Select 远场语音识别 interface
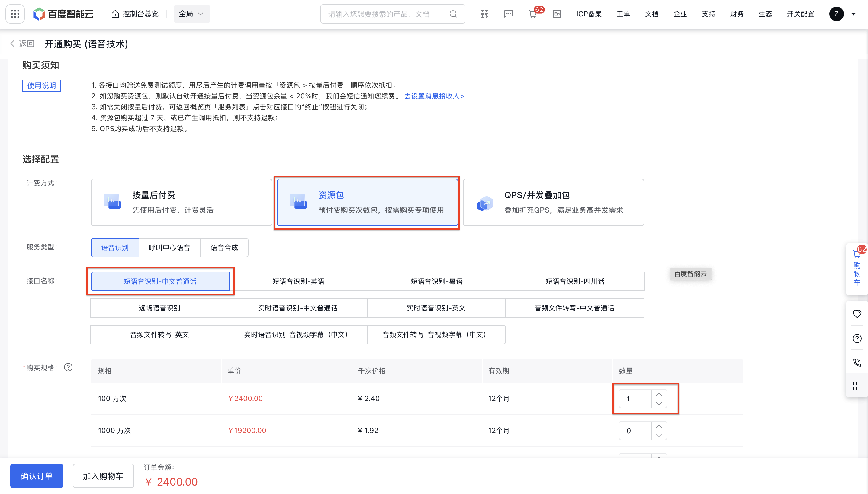The height and width of the screenshot is (494, 868). point(159,308)
